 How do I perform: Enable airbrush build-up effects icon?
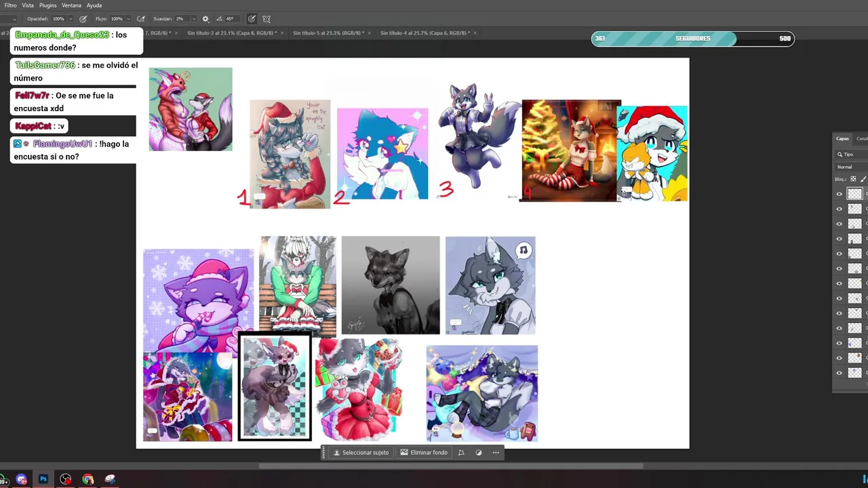[141, 19]
